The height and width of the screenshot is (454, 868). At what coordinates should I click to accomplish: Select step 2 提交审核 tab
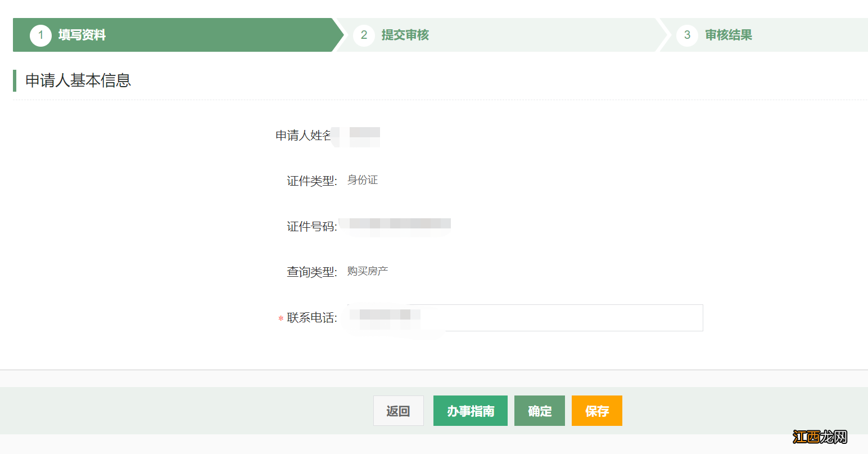click(500, 35)
